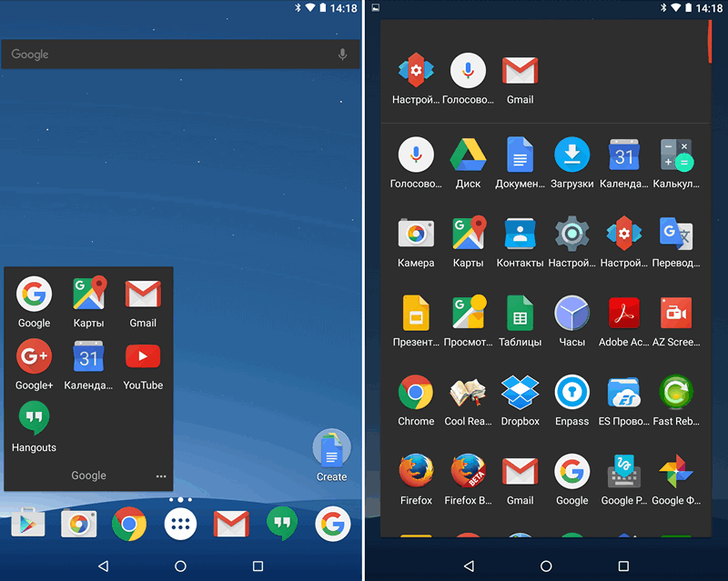Open Презентации slides app
The image size is (728, 581).
click(416, 313)
